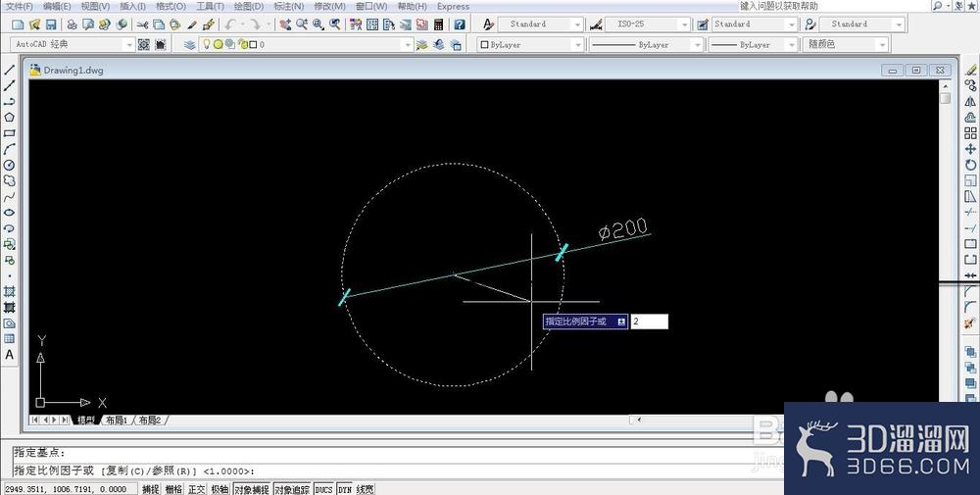
Task: Switch to the 布局1 layout tab
Action: [x=117, y=421]
